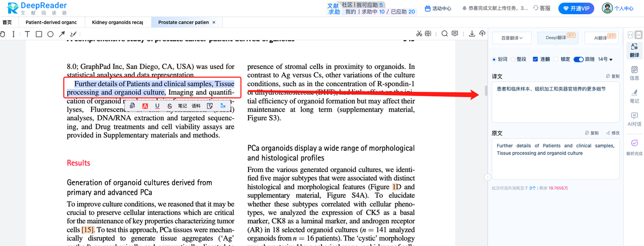Uncheck the 连翻 checkbox
644x246 pixels.
pyautogui.click(x=535, y=59)
